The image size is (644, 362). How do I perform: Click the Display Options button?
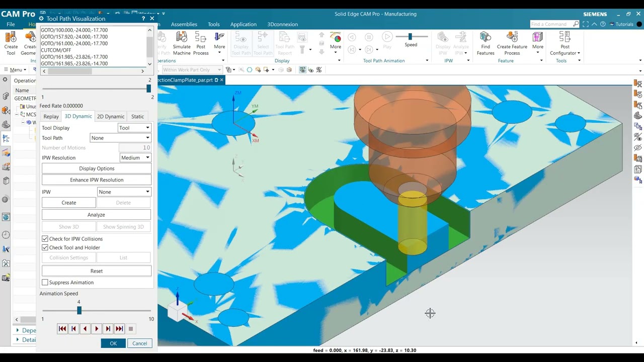point(97,168)
